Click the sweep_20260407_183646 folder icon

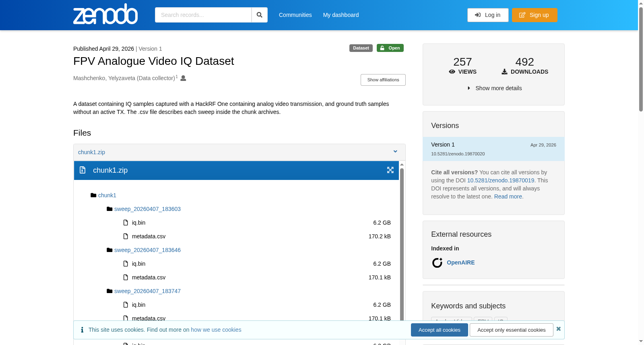109,250
